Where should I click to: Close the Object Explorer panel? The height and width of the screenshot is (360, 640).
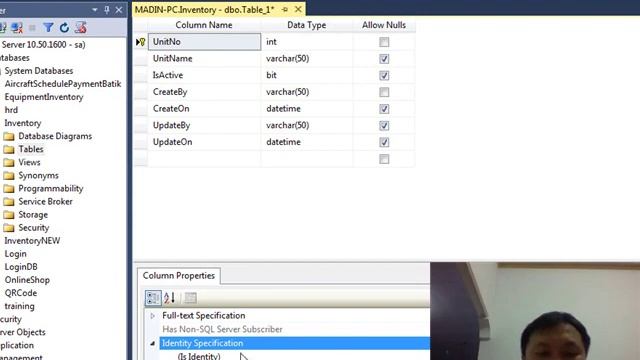click(x=119, y=9)
